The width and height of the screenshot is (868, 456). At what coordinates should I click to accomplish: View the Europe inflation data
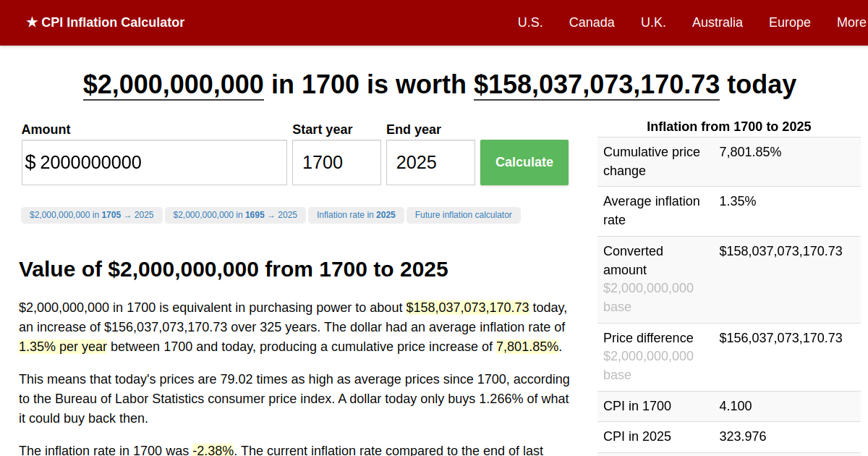[789, 22]
